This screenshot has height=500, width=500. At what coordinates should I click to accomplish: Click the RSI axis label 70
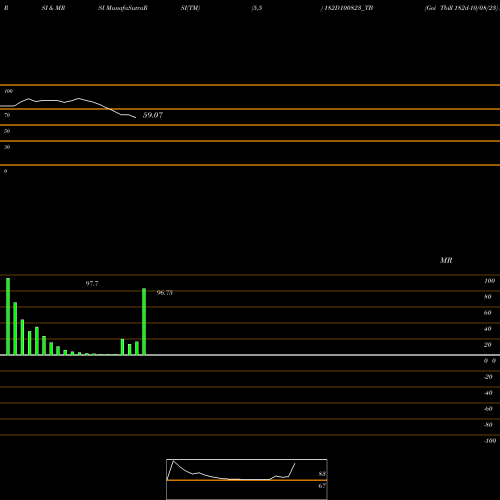click(7, 115)
